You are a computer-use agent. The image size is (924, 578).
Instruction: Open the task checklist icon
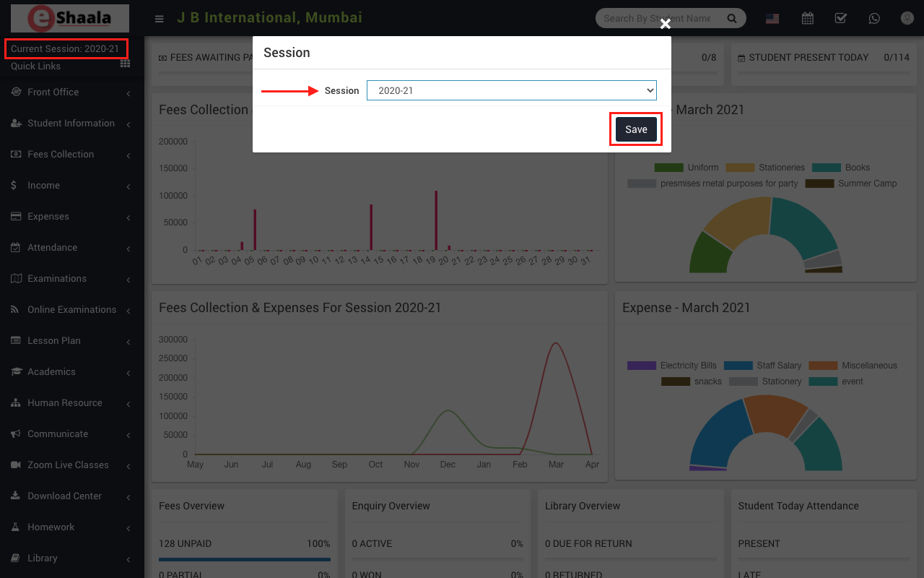pyautogui.click(x=841, y=19)
